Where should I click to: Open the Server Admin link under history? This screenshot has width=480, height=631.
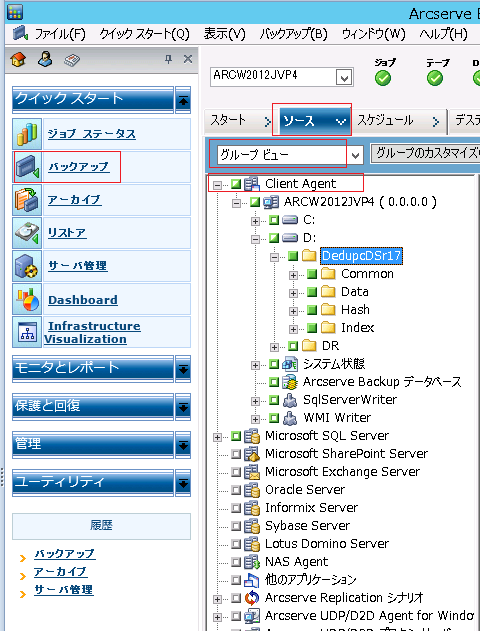point(64,590)
